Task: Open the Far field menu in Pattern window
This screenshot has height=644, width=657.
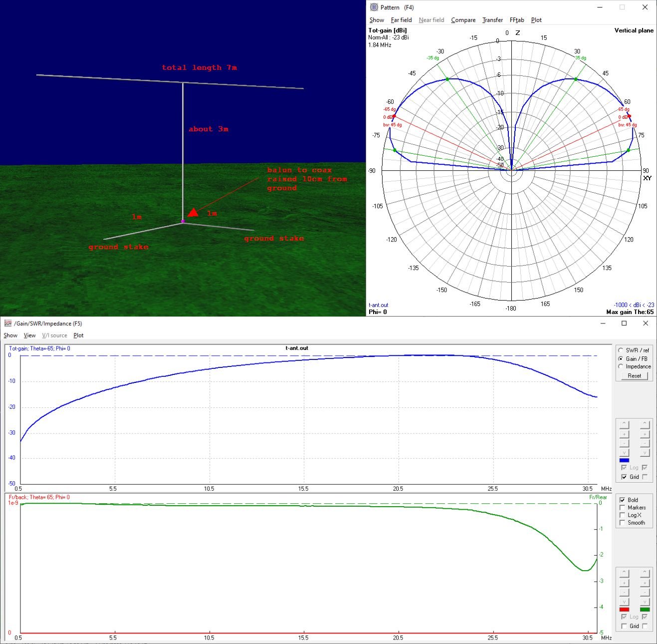Action: click(401, 20)
